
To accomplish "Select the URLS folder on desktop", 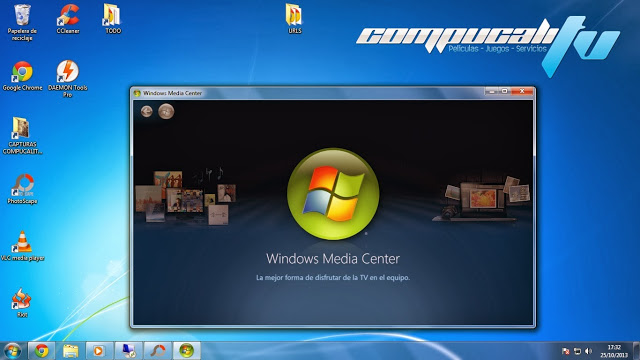I will coord(294,19).
